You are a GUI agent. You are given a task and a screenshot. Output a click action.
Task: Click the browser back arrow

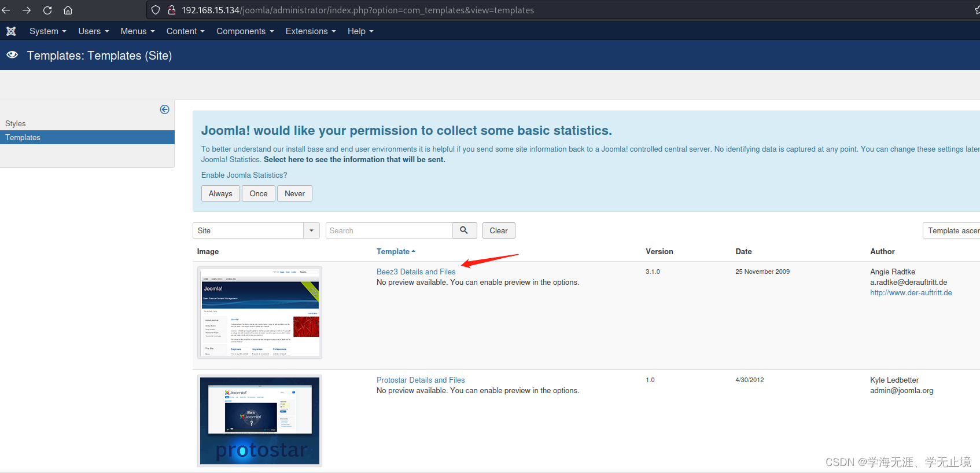(x=6, y=10)
